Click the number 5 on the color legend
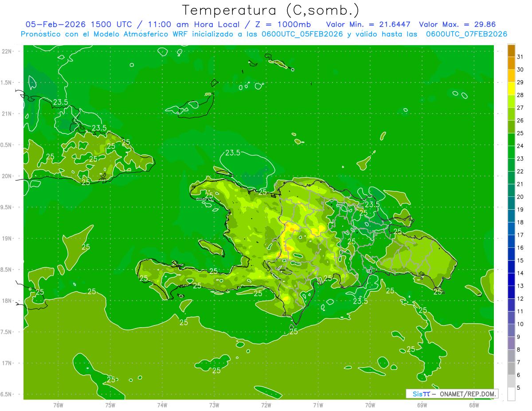 click(x=519, y=388)
